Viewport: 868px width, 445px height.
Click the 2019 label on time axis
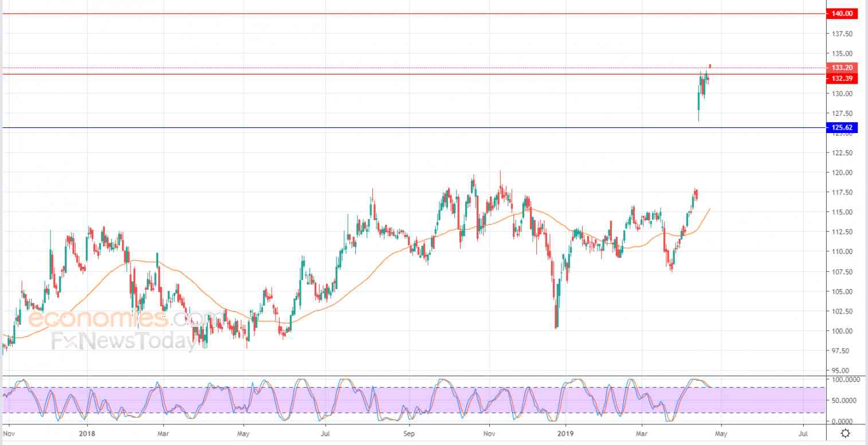point(565,434)
